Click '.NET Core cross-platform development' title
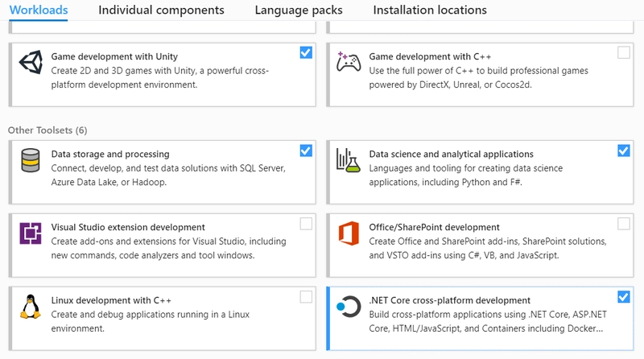The image size is (644, 359). [x=450, y=300]
